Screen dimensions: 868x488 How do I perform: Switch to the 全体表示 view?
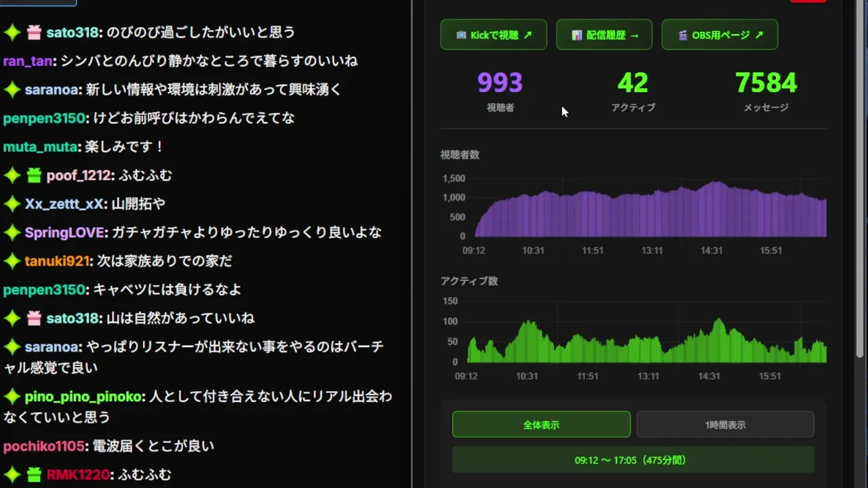click(x=541, y=424)
